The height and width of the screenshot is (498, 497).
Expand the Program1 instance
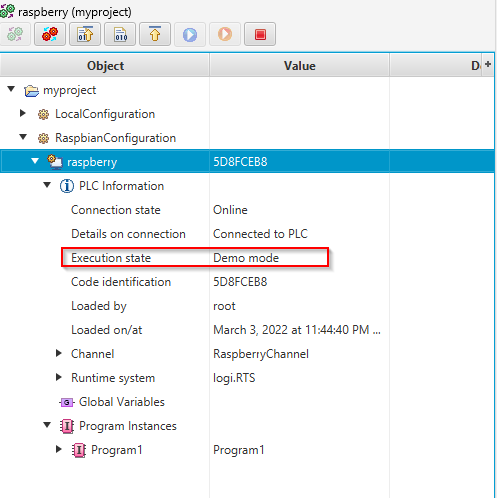[x=59, y=449]
